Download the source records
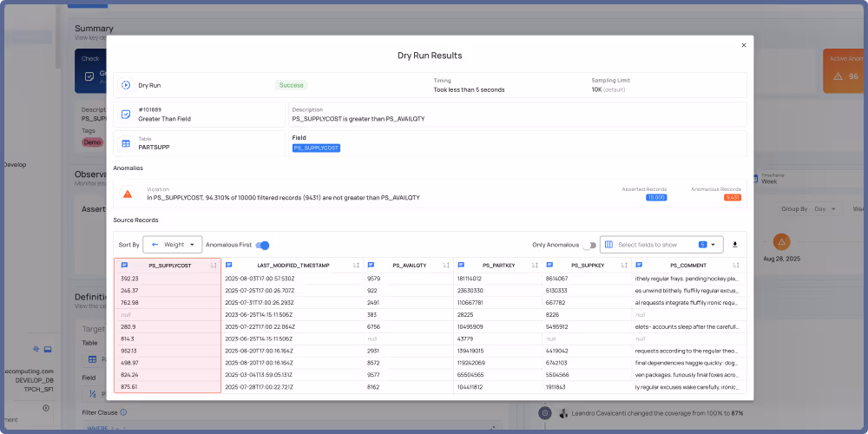The height and width of the screenshot is (434, 868). pyautogui.click(x=735, y=244)
